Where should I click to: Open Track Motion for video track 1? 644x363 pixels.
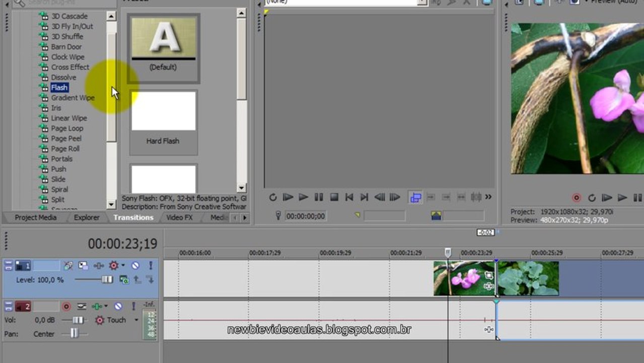(83, 265)
